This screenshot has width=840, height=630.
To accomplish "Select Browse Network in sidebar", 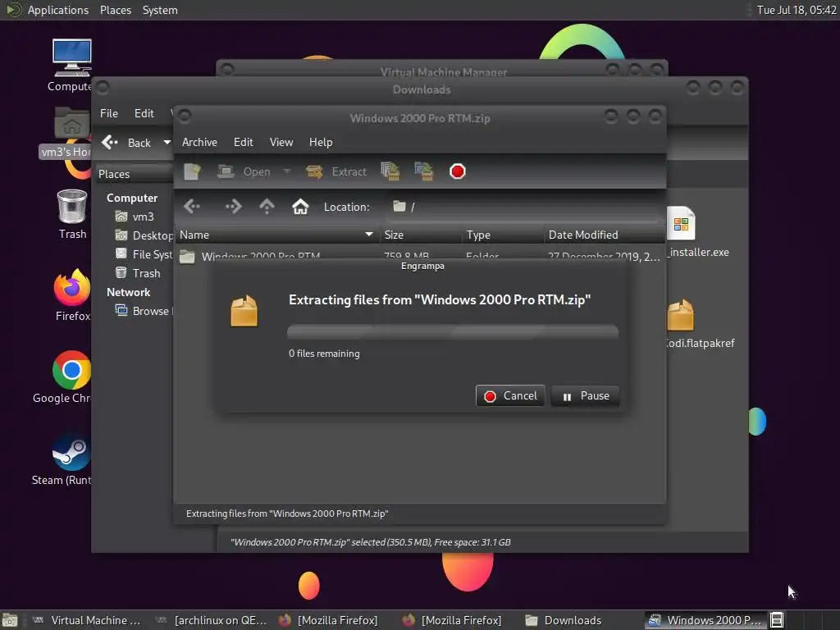I will [144, 311].
